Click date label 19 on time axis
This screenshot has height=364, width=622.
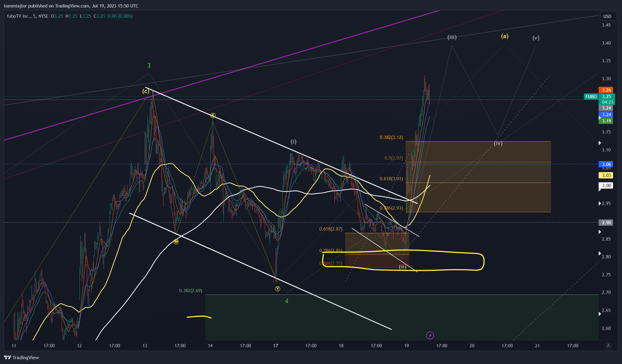click(407, 346)
